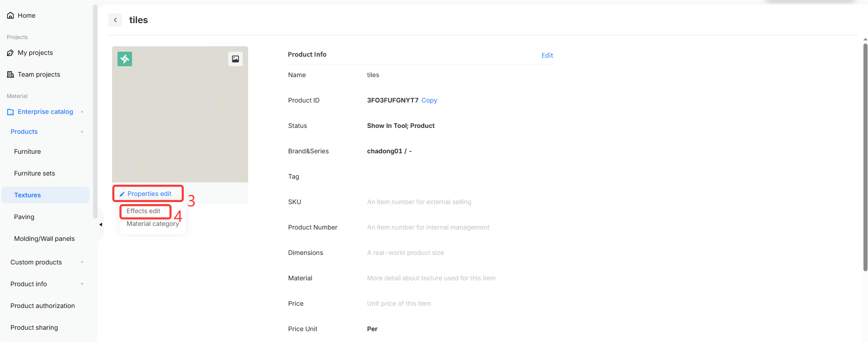Collapse the Products submenu arrow
The width and height of the screenshot is (868, 342).
[82, 132]
